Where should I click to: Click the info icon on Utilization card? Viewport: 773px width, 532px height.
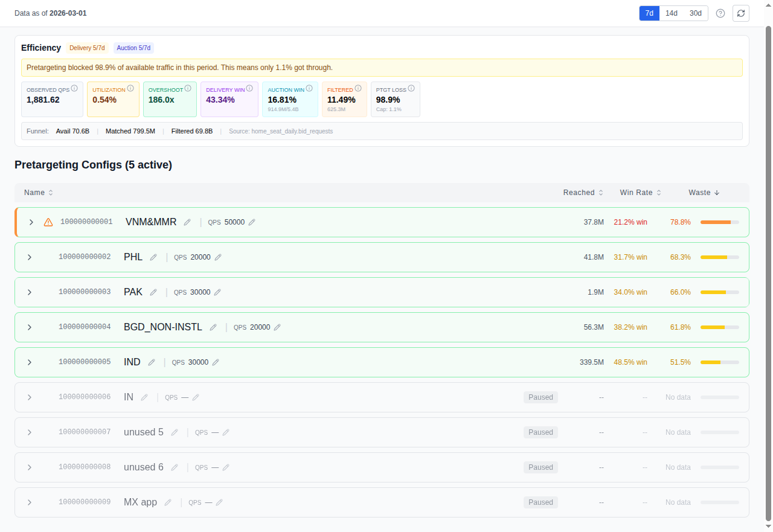(x=129, y=88)
